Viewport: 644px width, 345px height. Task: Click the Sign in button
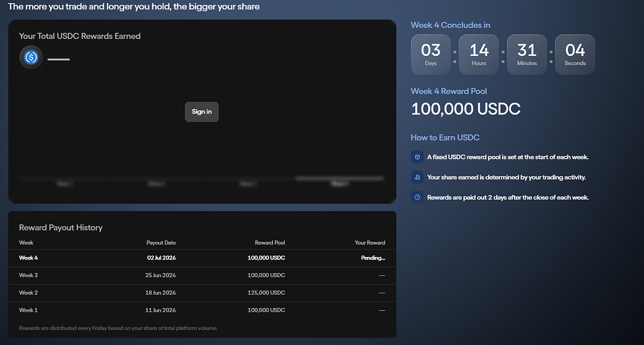click(x=202, y=112)
